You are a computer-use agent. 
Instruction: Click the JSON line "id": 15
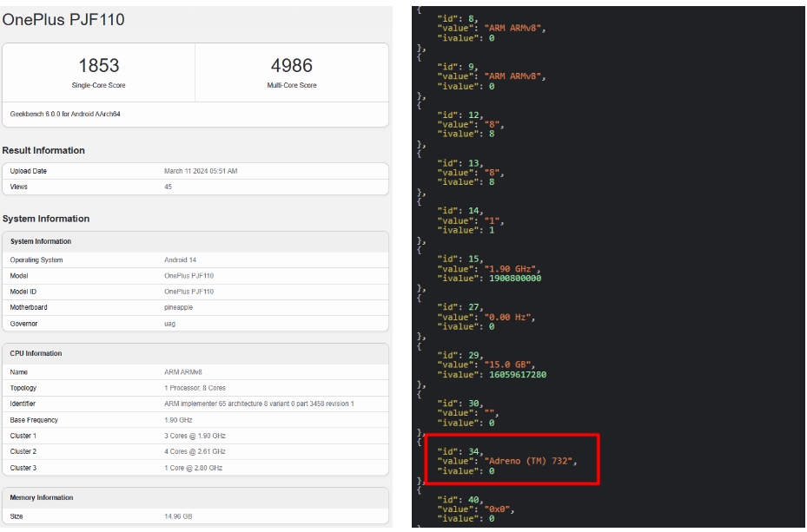460,259
